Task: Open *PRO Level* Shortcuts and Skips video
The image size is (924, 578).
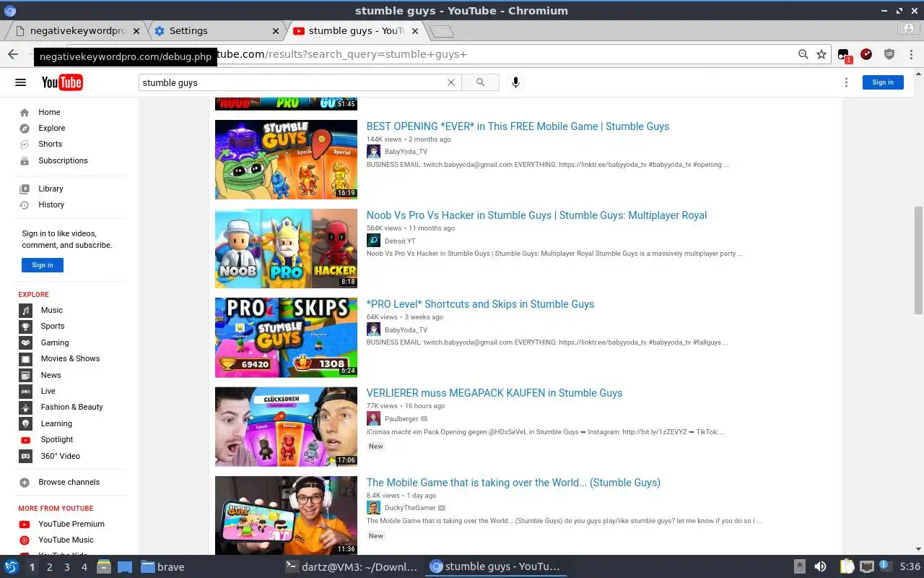Action: point(480,304)
